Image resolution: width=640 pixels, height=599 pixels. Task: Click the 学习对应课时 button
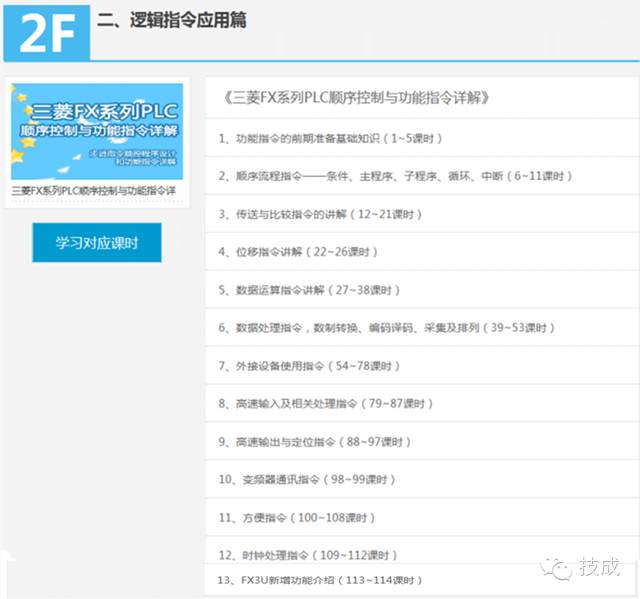point(97,242)
